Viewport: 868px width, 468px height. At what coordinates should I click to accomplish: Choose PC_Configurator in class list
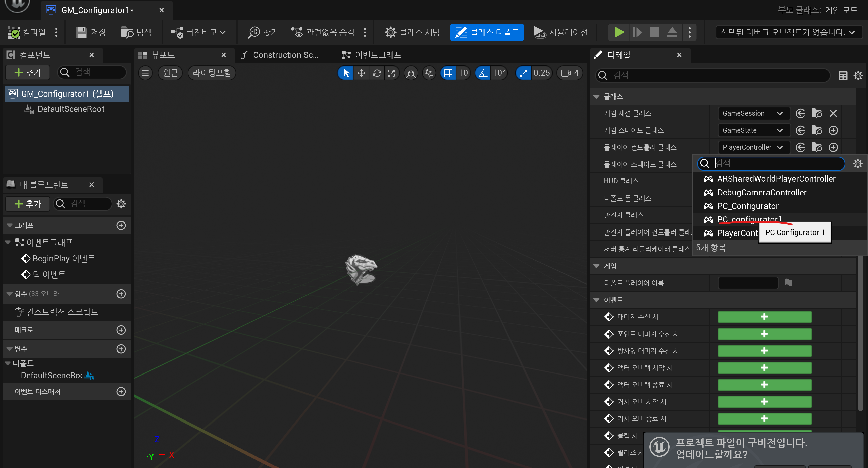[x=779, y=206]
